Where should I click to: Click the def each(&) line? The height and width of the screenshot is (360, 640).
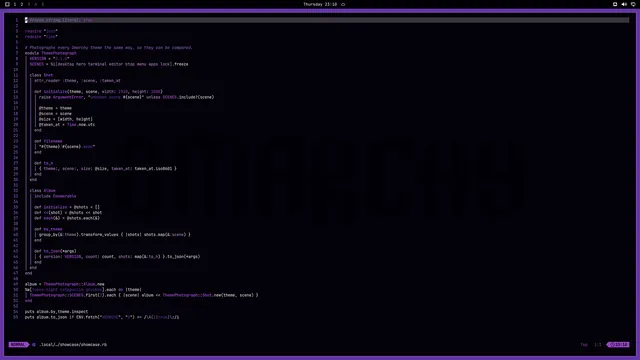pos(67,218)
